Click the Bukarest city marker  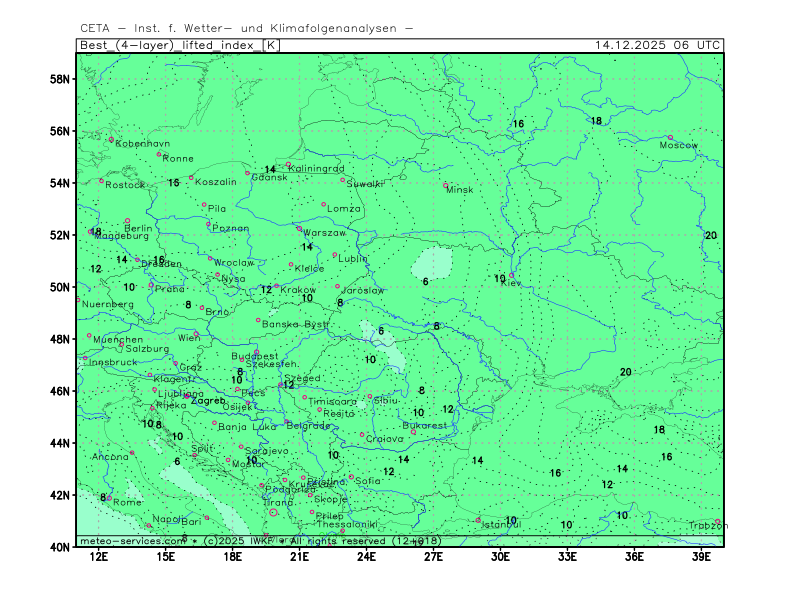(413, 432)
